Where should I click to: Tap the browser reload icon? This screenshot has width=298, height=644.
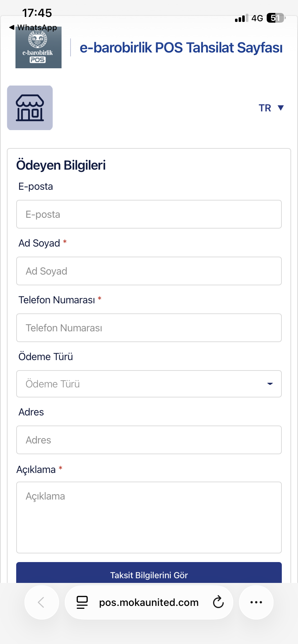coord(218,602)
